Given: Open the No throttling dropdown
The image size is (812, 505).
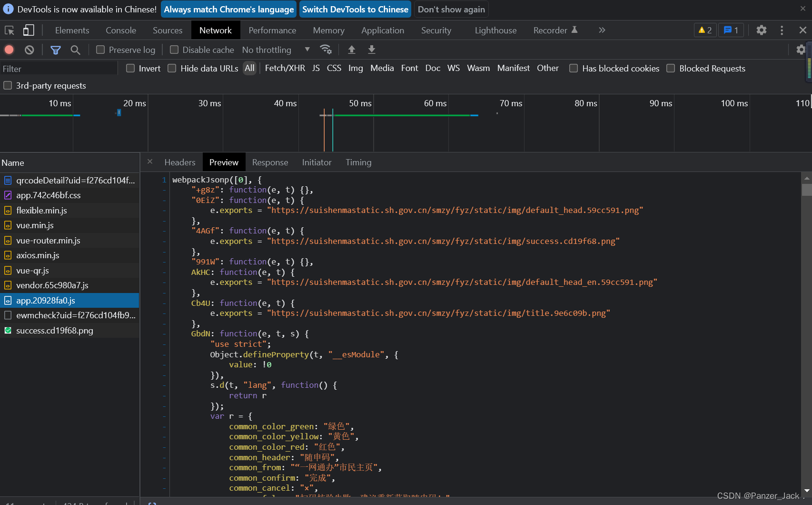Looking at the screenshot, I should [276, 50].
